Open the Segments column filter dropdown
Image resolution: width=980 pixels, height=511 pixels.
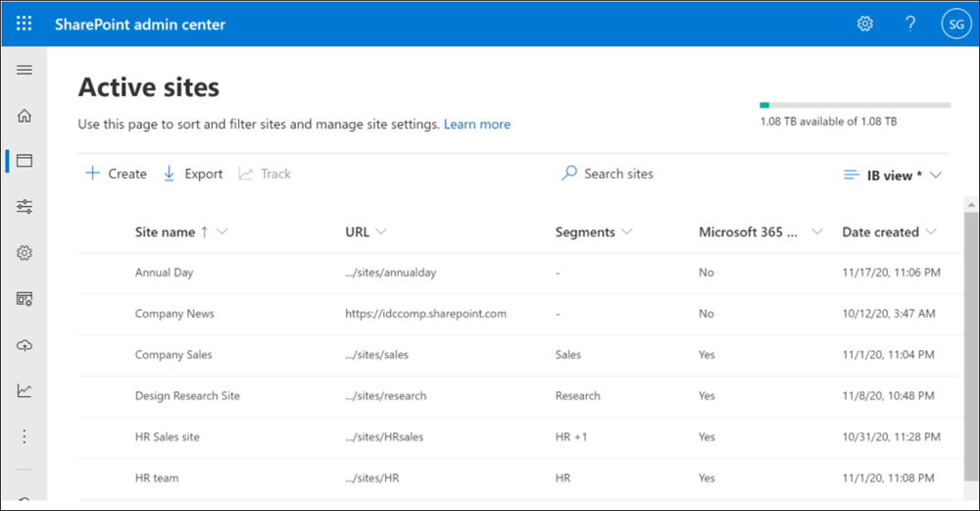click(x=626, y=232)
